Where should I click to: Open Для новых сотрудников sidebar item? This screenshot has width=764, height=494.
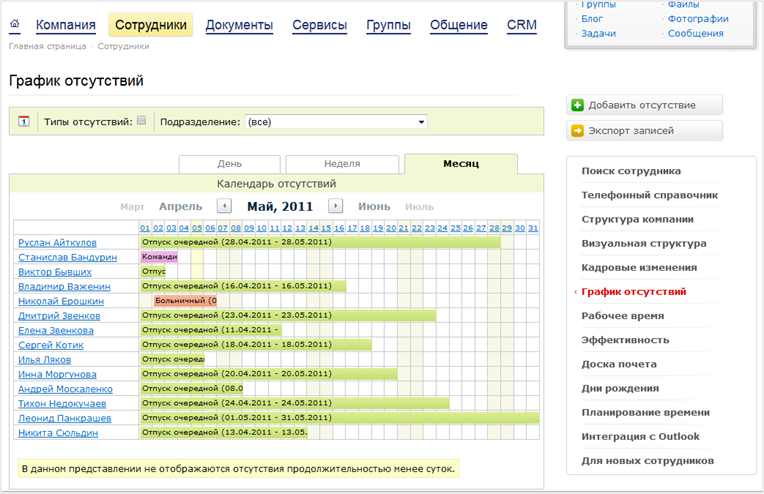648,460
